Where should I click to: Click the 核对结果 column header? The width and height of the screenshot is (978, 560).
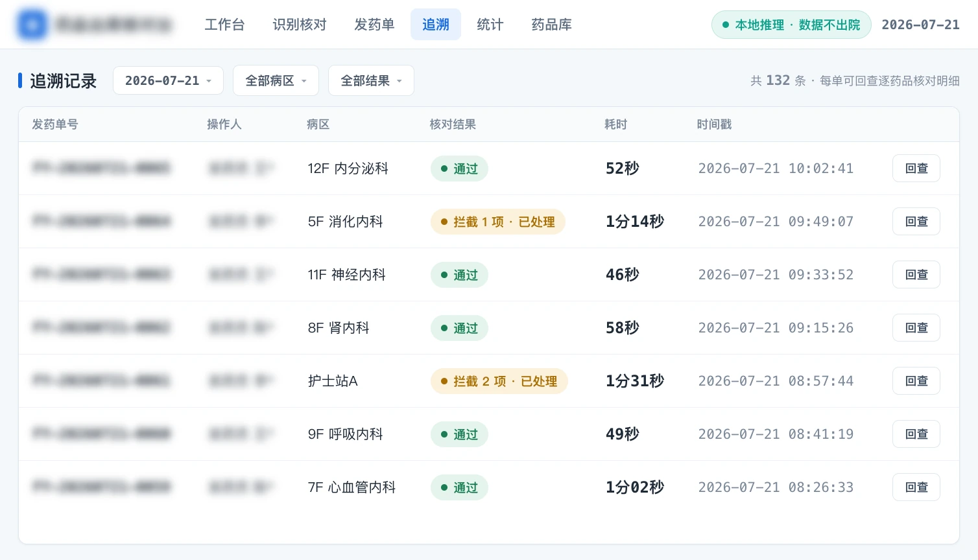pyautogui.click(x=453, y=124)
